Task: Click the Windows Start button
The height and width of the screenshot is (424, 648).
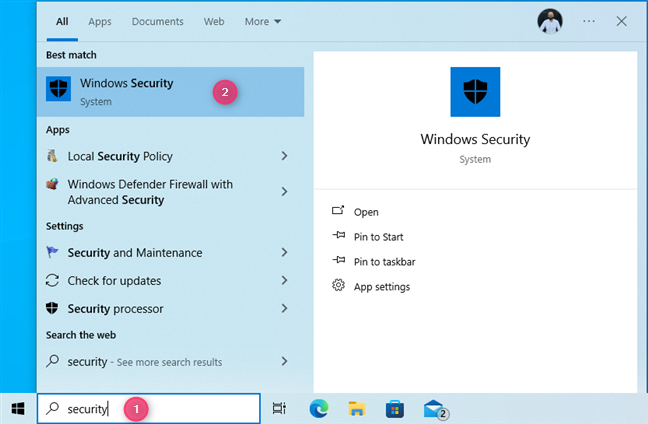Action: click(18, 408)
